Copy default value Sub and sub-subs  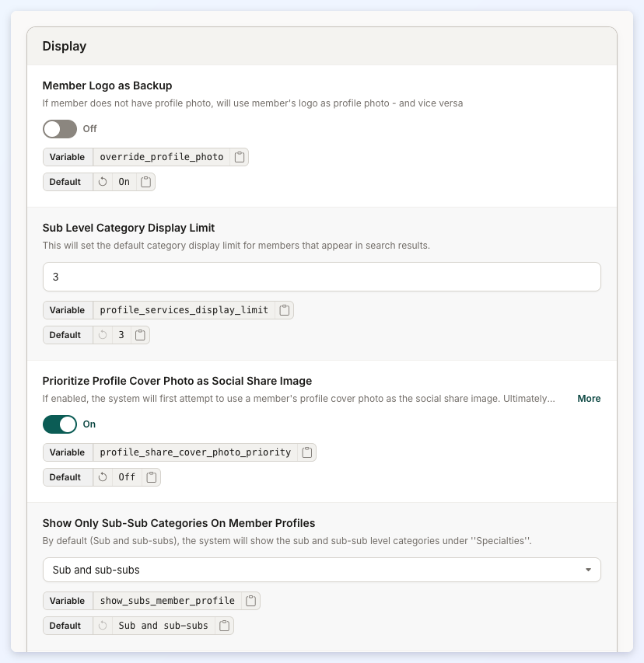pyautogui.click(x=225, y=626)
